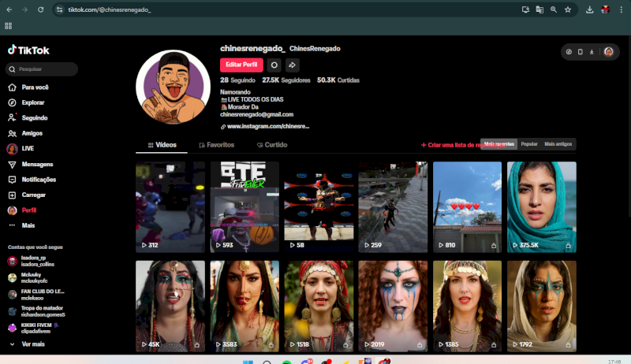Viewport: 631px width, 364px height.
Task: Sort videos by Popular
Action: [529, 144]
